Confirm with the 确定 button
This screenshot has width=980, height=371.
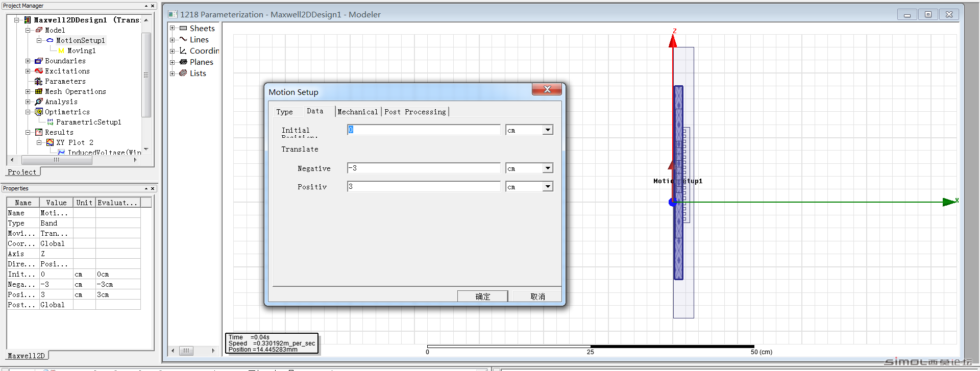coord(482,296)
